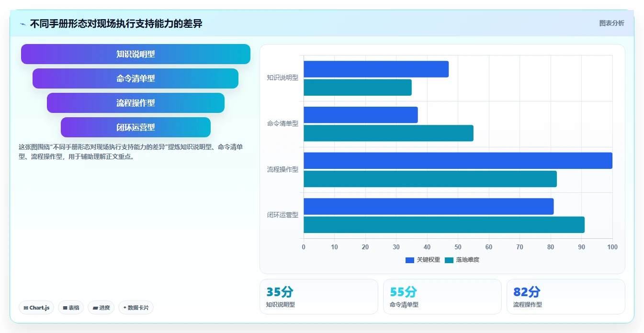Click the page title 不同手册形态对现场执行支持能力的差异
Viewport: 644px width, 333px height.
[116, 23]
